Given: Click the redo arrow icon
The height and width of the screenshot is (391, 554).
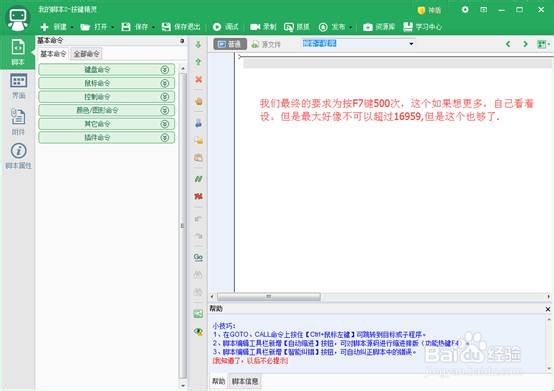Looking at the screenshot, I should click(x=199, y=236).
